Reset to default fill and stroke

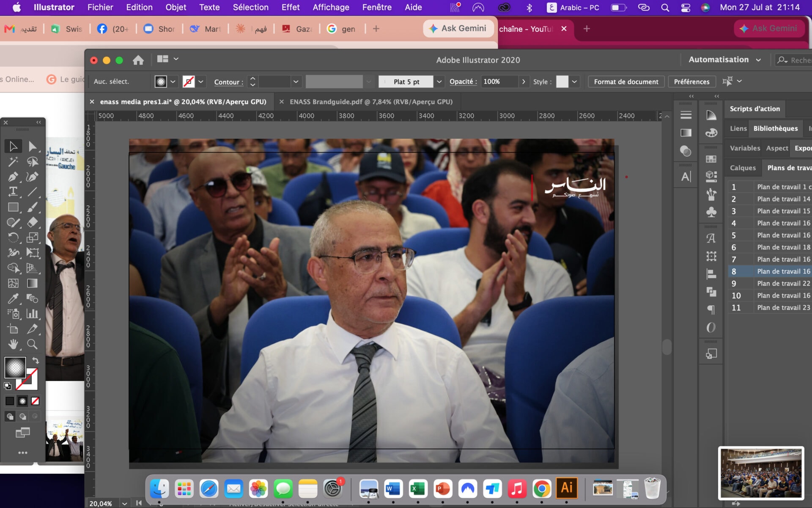click(8, 386)
